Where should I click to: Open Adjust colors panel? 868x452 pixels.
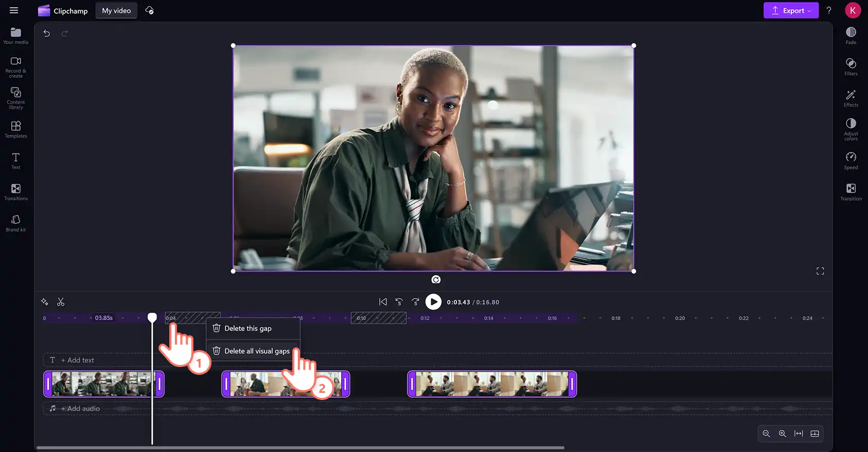tap(851, 129)
